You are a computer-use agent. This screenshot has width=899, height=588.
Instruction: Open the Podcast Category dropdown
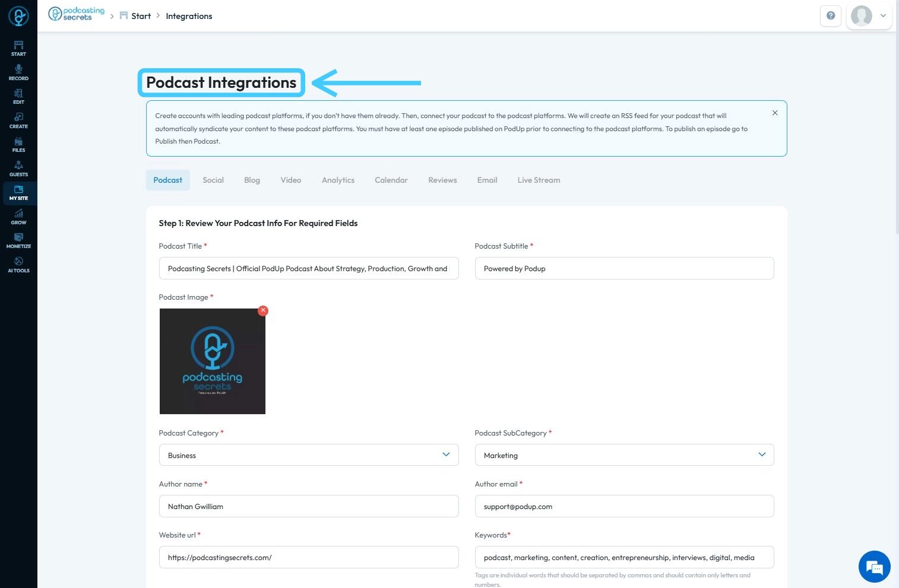coord(309,455)
